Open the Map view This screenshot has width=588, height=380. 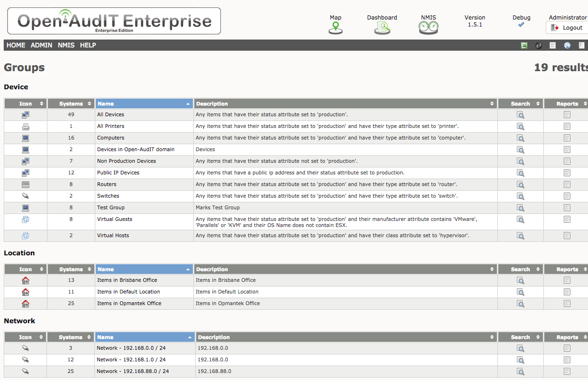click(335, 27)
